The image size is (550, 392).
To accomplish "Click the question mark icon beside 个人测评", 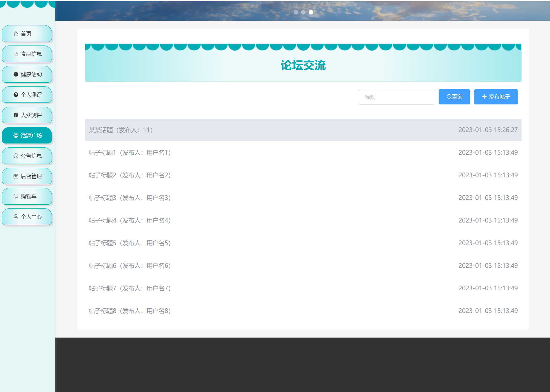I will [x=16, y=95].
